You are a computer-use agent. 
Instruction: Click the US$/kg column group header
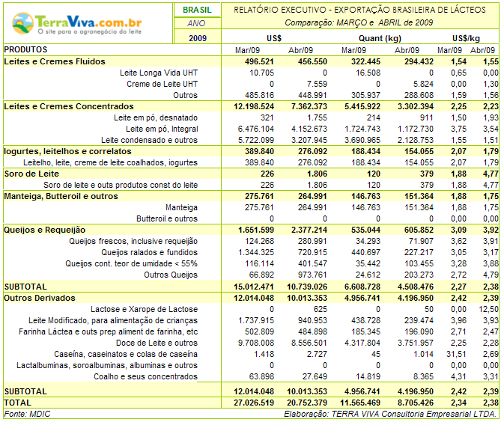(x=466, y=39)
